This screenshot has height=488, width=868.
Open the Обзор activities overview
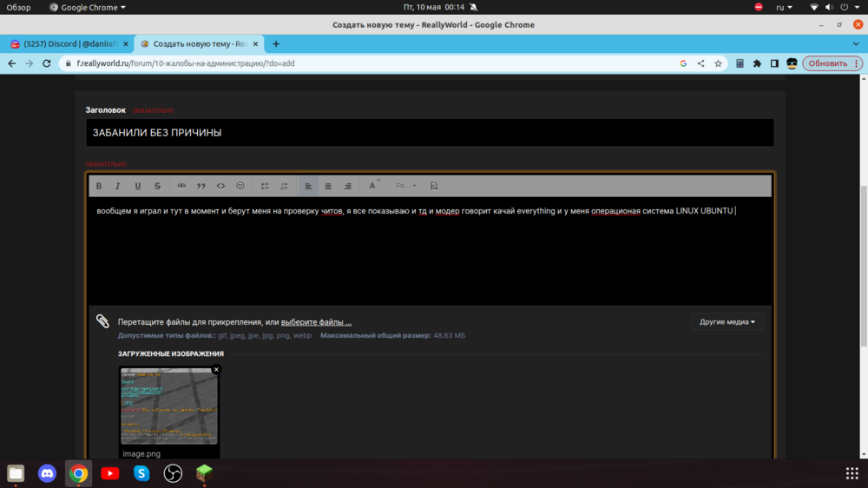(18, 7)
